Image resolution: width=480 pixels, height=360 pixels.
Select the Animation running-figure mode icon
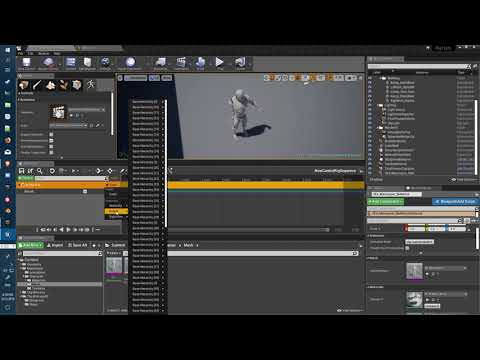(x=91, y=85)
